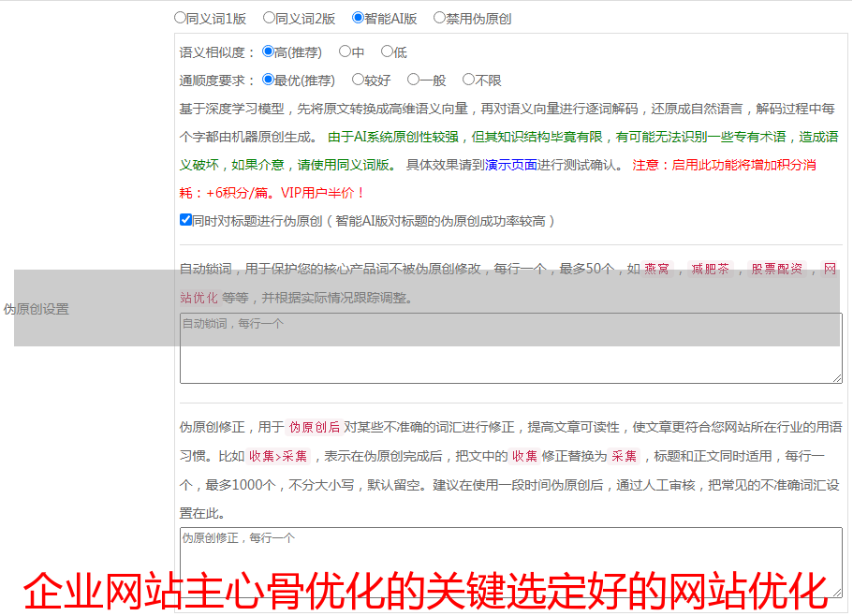The width and height of the screenshot is (853, 616).
Task: Click the 伪原创设置 section label
Action: click(37, 309)
